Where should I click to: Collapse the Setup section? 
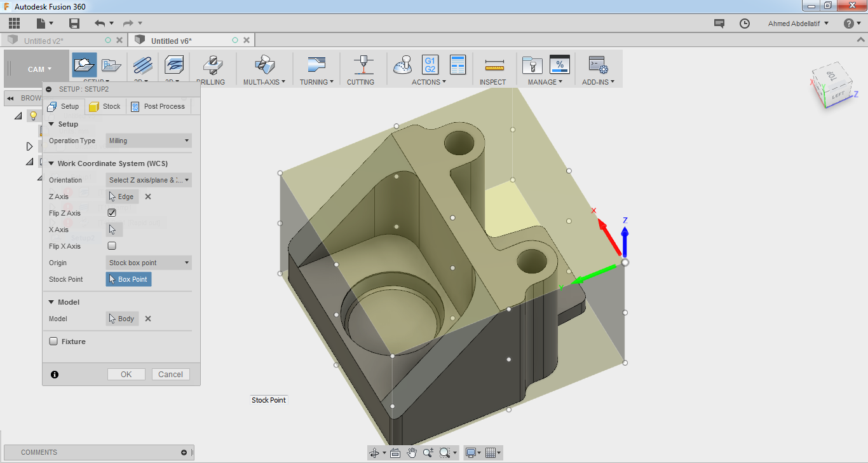(51, 124)
